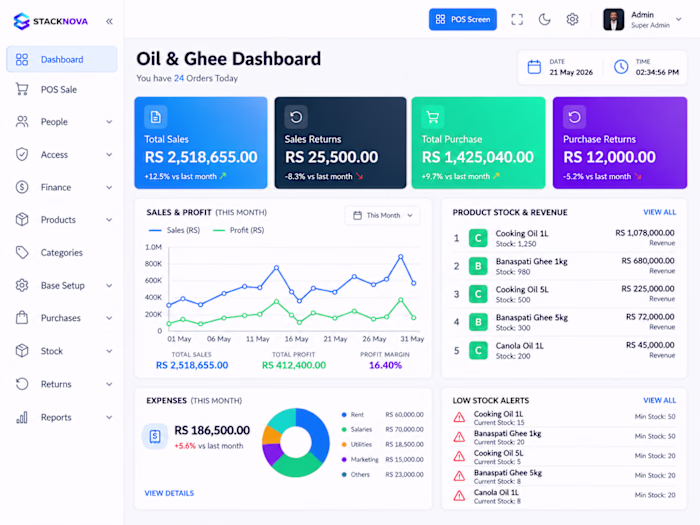This screenshot has height=525, width=700.
Task: Select Dashboard in the sidebar
Action: 62,59
